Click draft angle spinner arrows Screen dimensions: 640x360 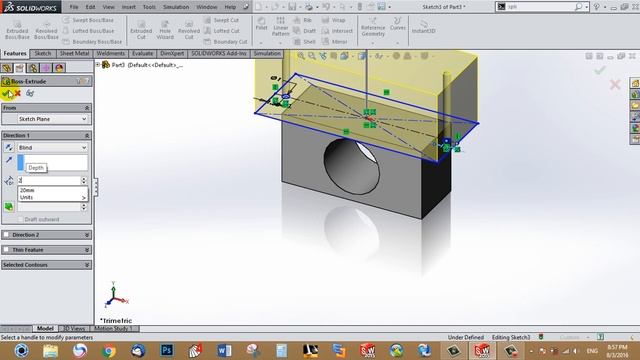[84, 207]
